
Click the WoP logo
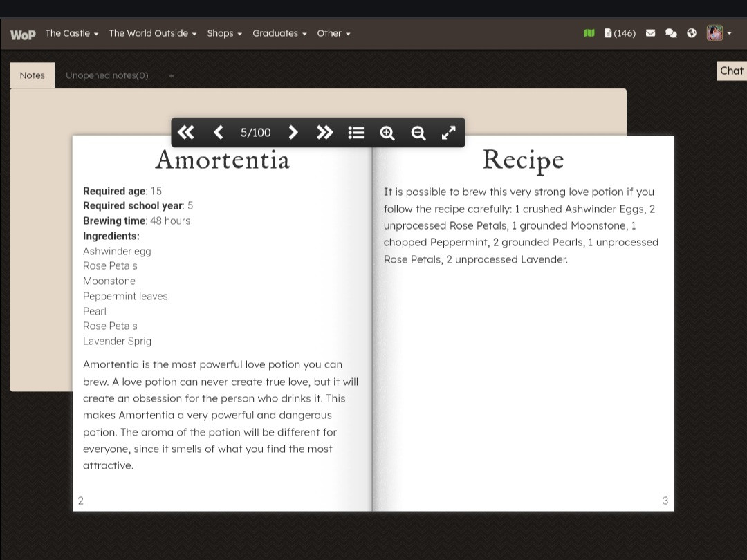coord(23,35)
